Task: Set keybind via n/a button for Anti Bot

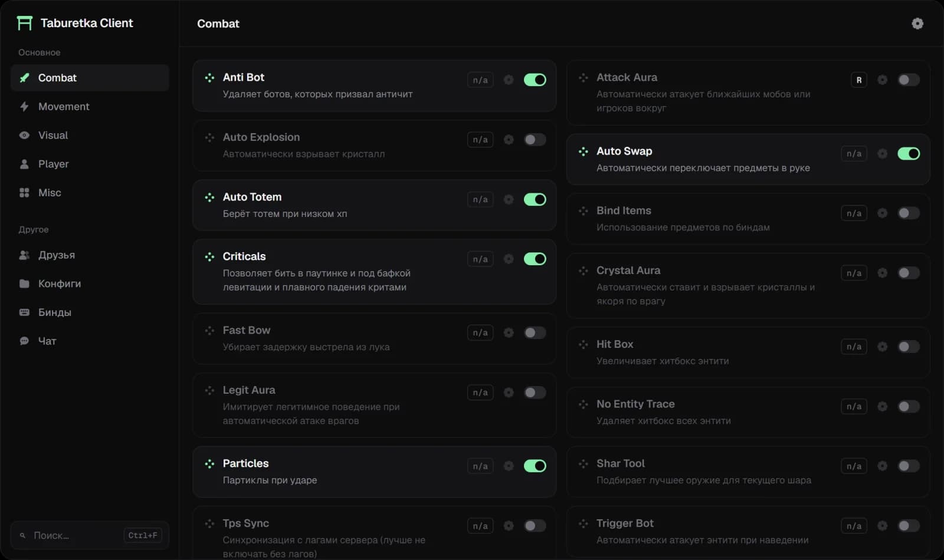Action: [480, 80]
